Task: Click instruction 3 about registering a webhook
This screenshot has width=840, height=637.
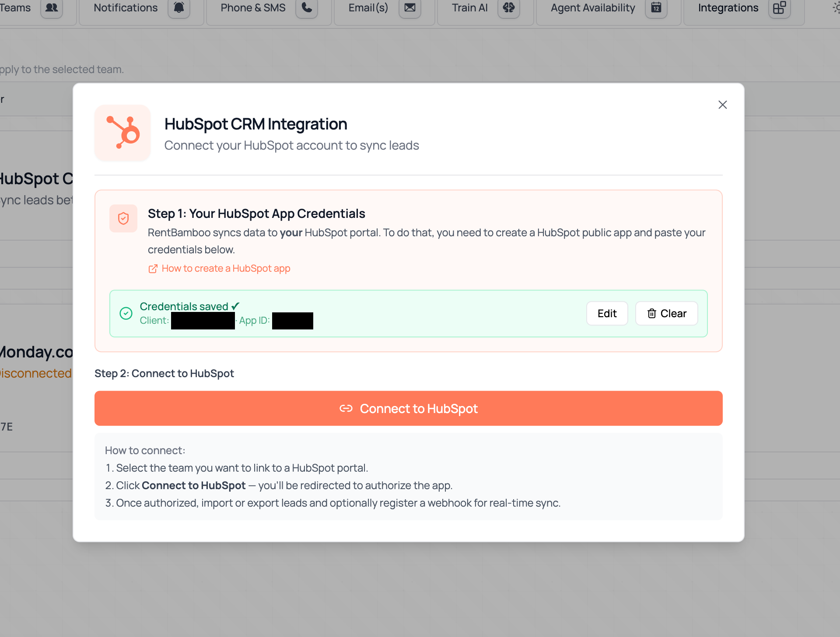Action: pyautogui.click(x=333, y=503)
